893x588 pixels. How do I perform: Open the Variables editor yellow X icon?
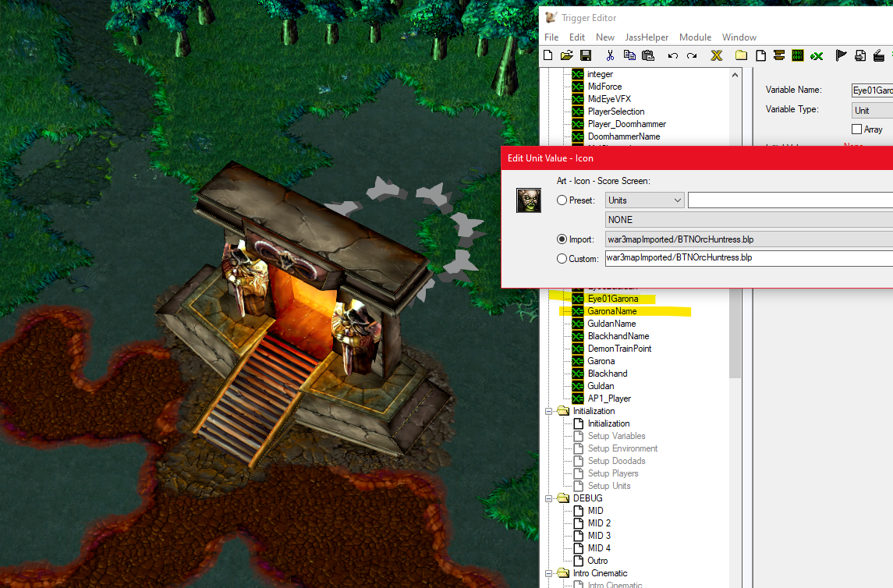coord(717,55)
